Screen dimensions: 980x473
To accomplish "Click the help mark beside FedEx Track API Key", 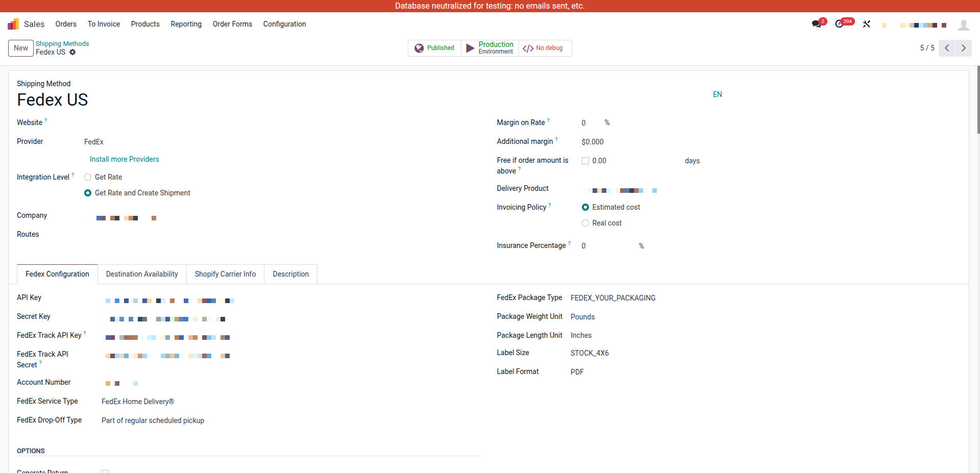I will [x=85, y=333].
